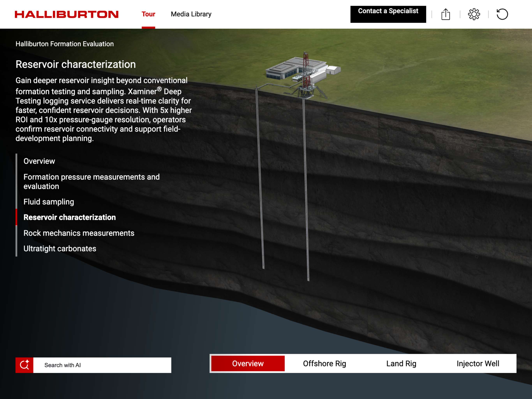
Task: Switch view to Land Rig
Action: (401, 363)
